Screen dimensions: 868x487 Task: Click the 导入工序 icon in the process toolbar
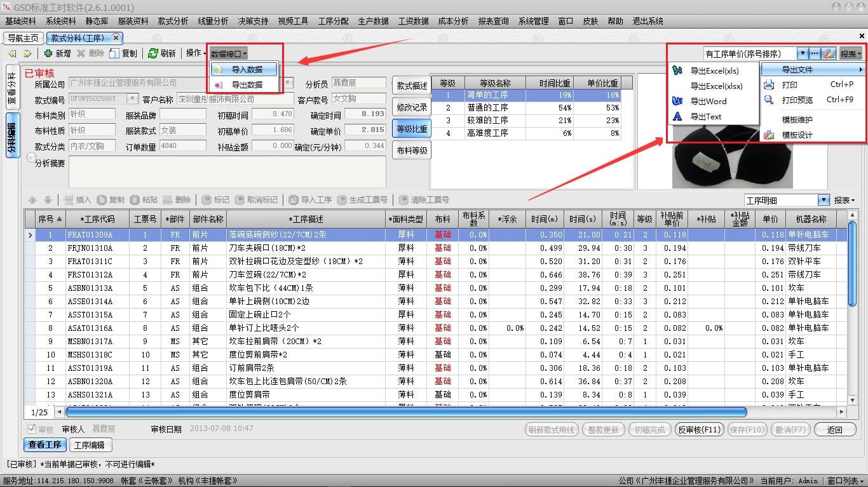click(x=293, y=200)
